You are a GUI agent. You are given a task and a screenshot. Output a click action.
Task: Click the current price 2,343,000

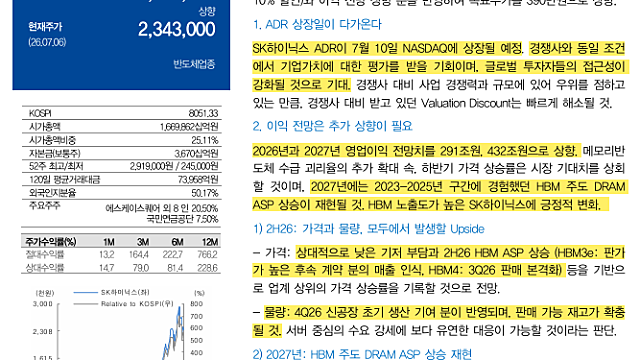point(176,29)
